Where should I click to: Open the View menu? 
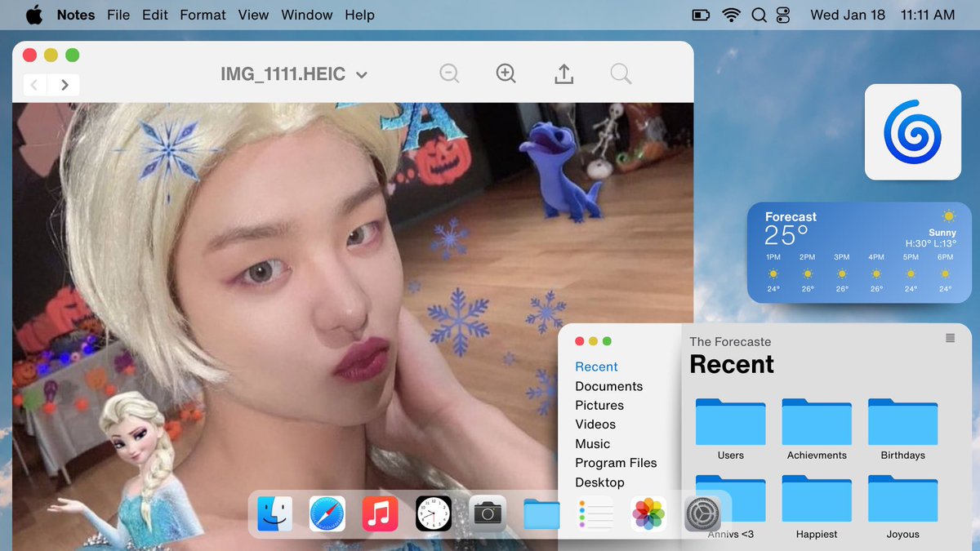253,15
